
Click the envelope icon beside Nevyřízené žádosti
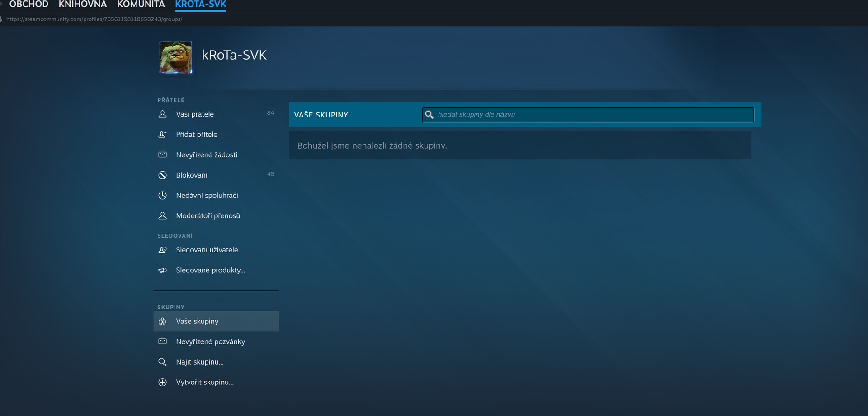pyautogui.click(x=162, y=155)
